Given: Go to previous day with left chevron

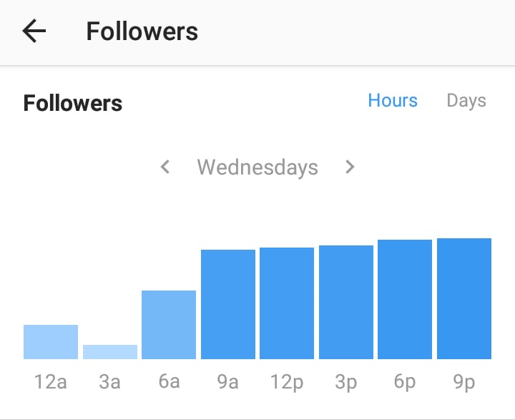Looking at the screenshot, I should (x=165, y=167).
